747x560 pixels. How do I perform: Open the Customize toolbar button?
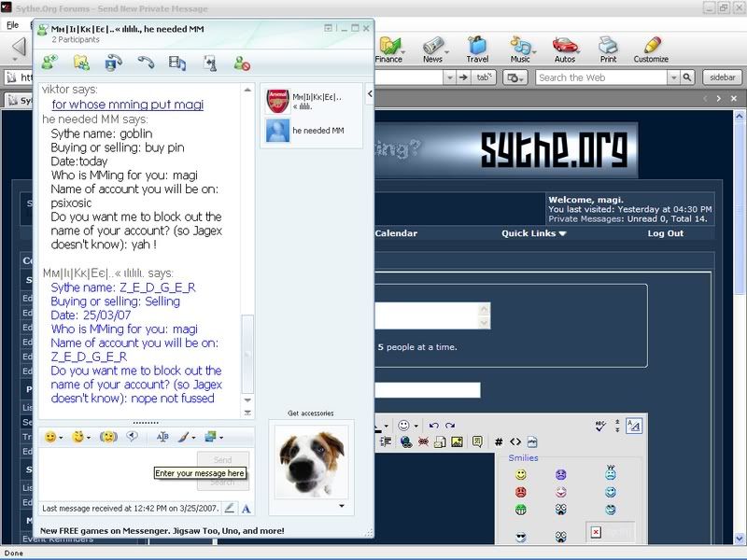(x=651, y=49)
